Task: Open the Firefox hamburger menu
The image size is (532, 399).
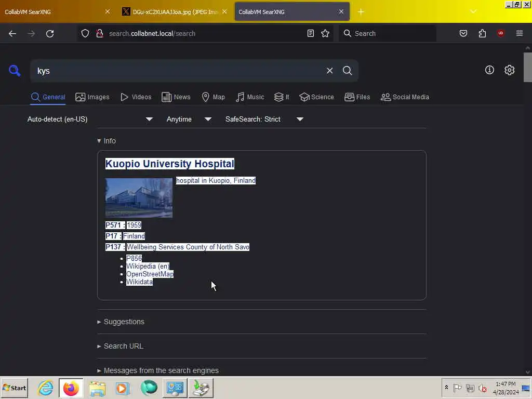Action: coord(519,33)
